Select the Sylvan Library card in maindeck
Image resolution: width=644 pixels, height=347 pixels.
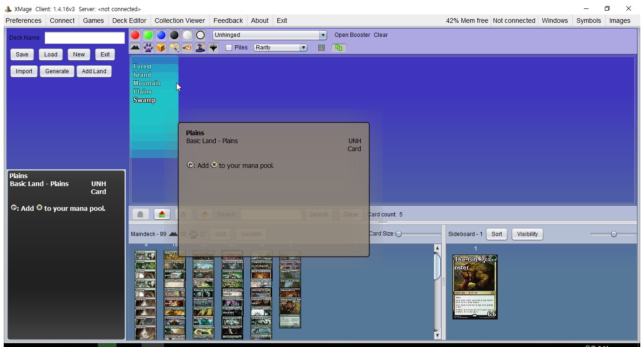point(290,283)
